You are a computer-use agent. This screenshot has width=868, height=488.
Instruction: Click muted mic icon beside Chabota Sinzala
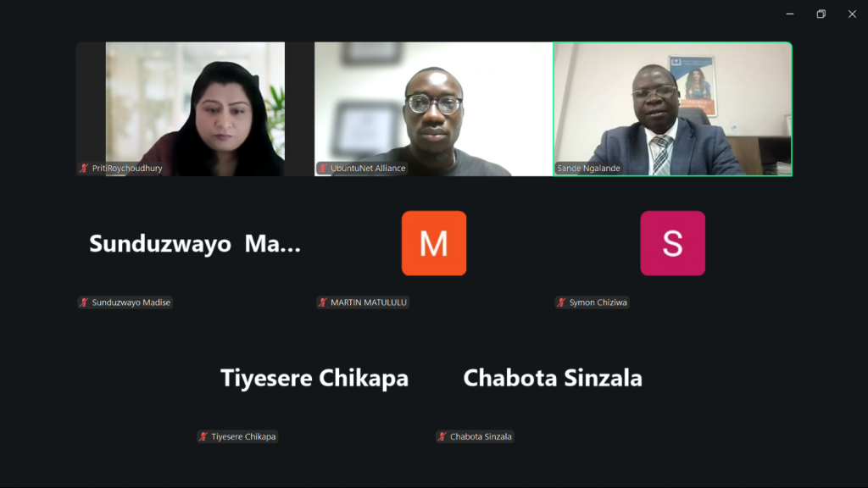(x=442, y=436)
